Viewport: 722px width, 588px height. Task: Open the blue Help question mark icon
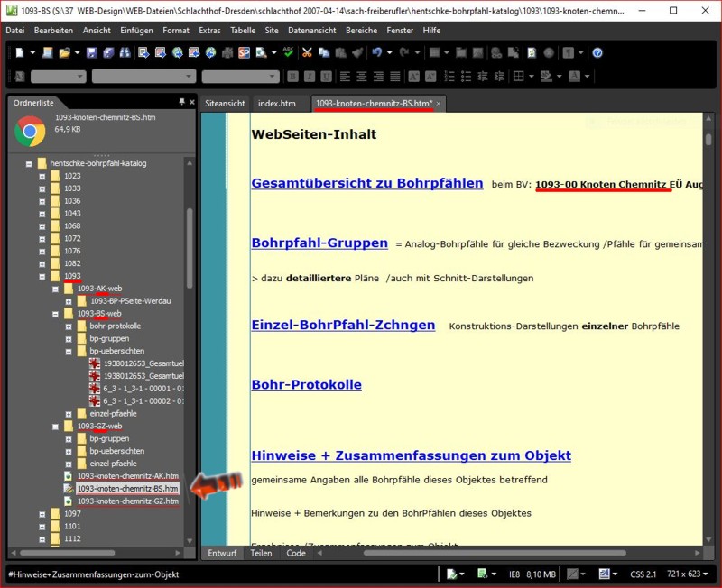pos(597,53)
